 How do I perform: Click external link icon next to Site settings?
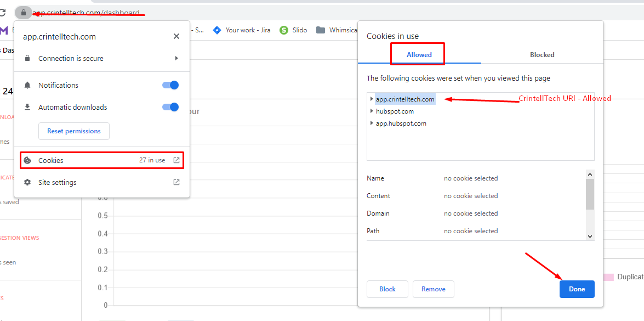[x=176, y=182]
